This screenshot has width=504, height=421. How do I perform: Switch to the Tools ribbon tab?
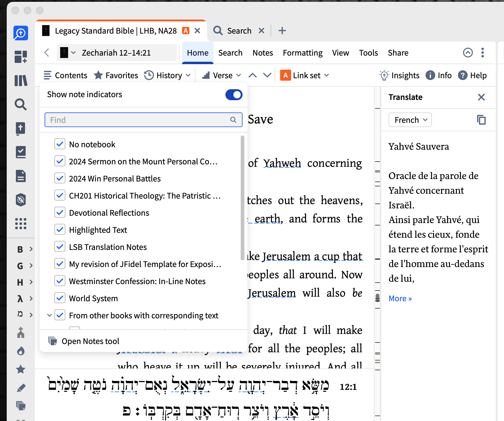[x=368, y=53]
